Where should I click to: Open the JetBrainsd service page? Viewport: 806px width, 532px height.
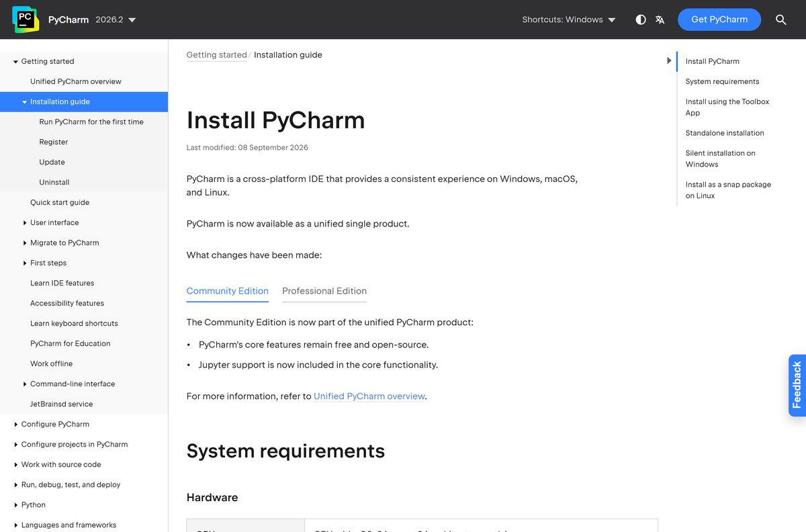click(61, 404)
